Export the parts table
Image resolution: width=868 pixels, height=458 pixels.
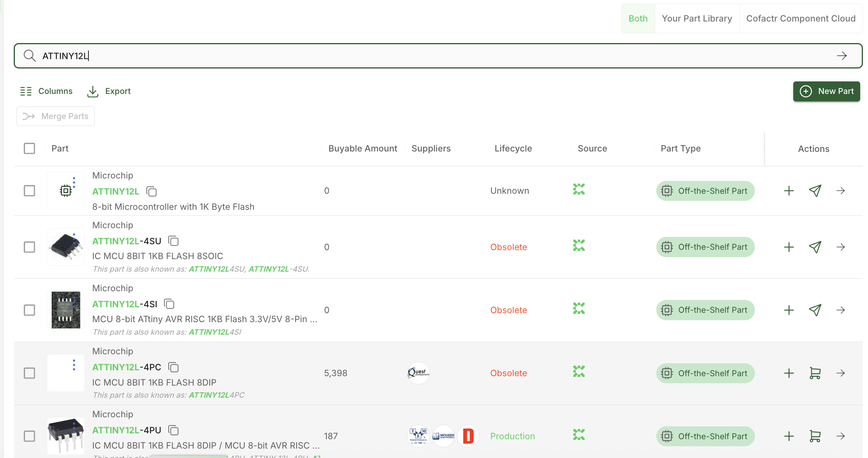point(109,91)
